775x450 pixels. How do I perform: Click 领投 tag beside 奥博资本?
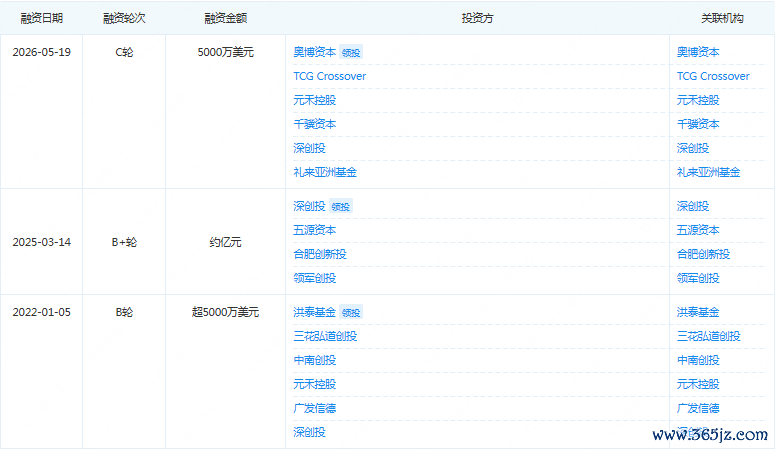[351, 52]
